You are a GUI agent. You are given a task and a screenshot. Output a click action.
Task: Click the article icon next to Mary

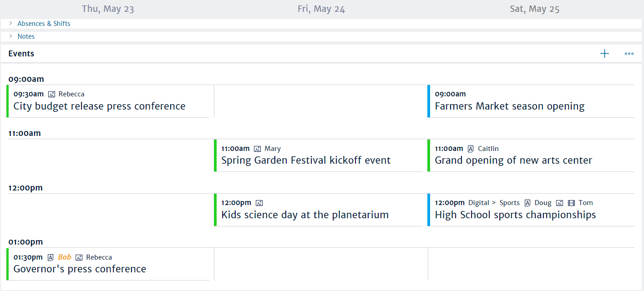(x=258, y=148)
